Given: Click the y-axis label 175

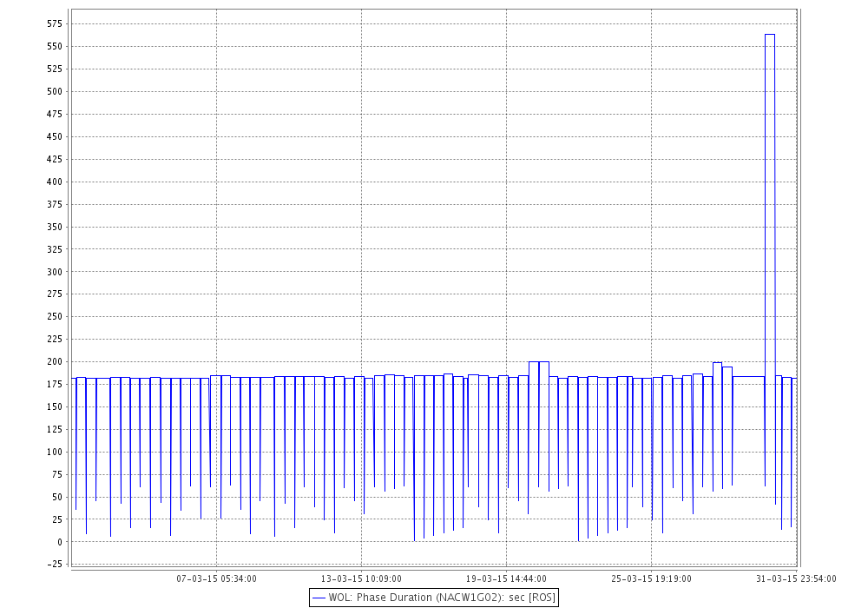Looking at the screenshot, I should click(x=55, y=384).
